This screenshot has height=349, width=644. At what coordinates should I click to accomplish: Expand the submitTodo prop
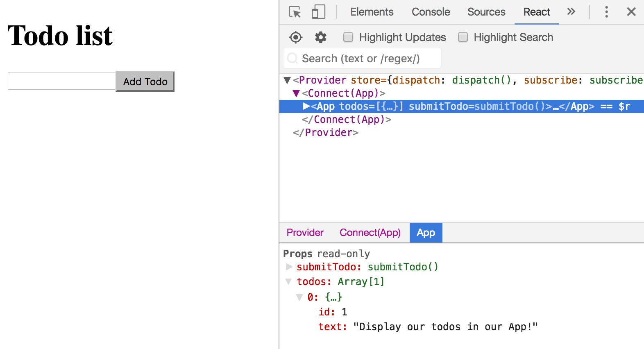289,267
